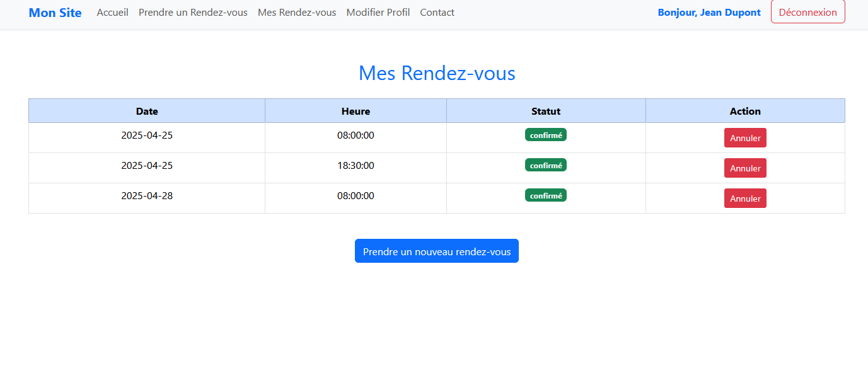Select the 2025-04-28 date cell

coord(147,196)
